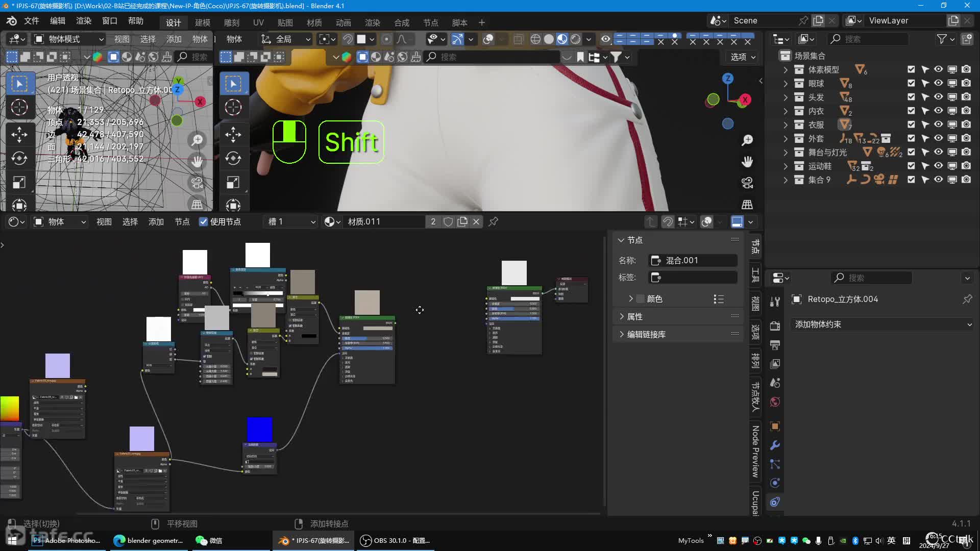980x551 pixels.
Task: Select the Move tool in main viewport
Action: (233, 134)
